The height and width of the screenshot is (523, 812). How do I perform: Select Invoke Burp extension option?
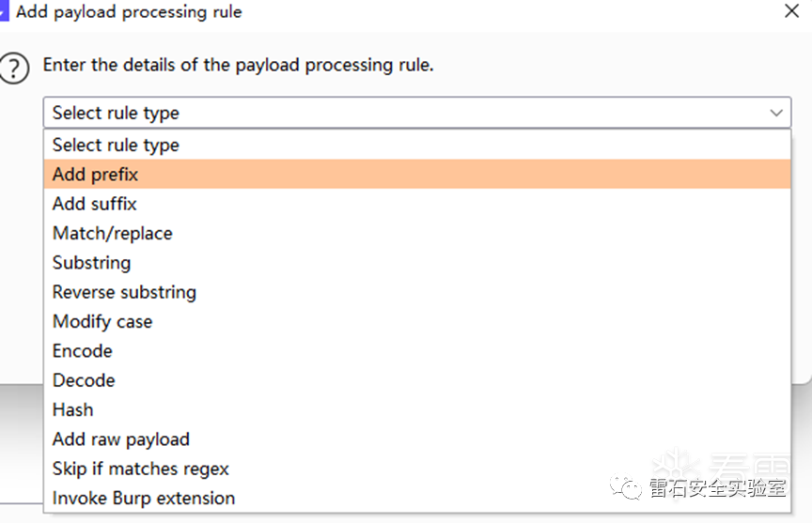point(144,498)
